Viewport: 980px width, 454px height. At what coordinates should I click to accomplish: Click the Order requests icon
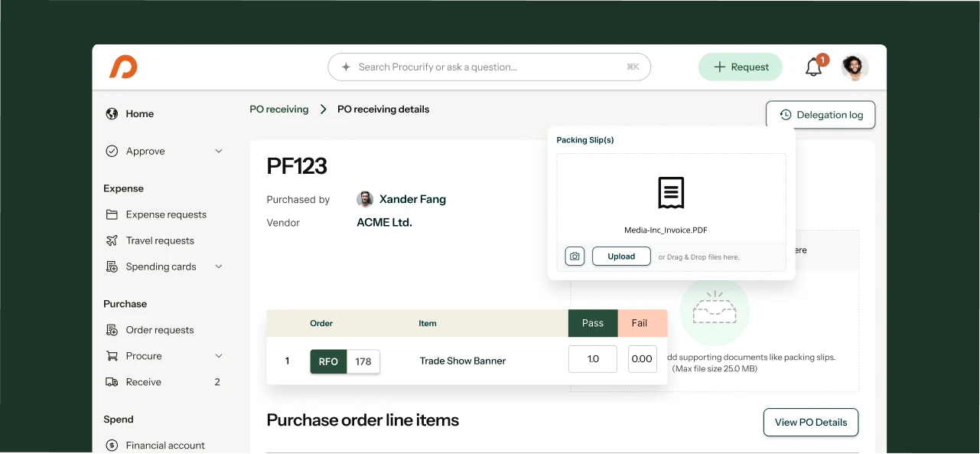point(112,330)
